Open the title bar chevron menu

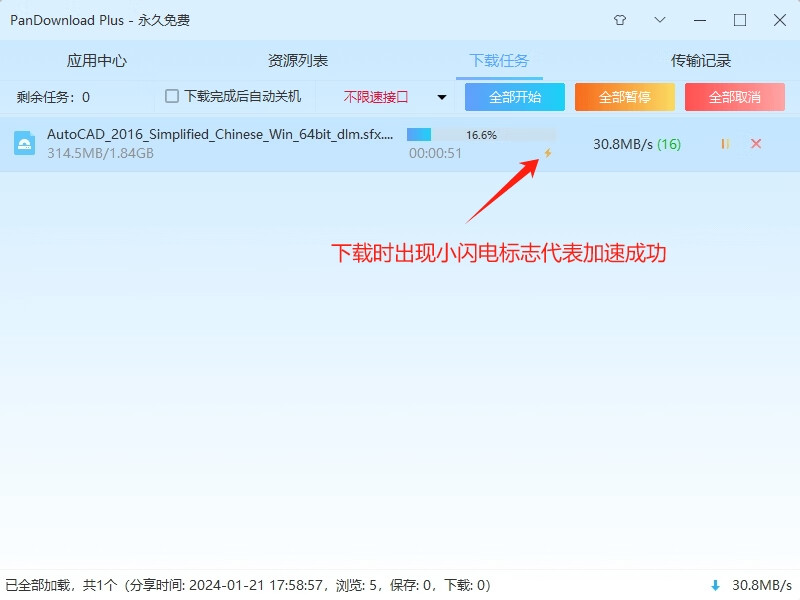pos(660,20)
